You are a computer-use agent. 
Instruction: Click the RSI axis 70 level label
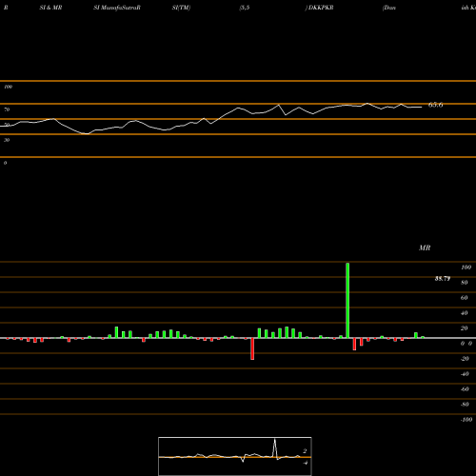(7, 109)
